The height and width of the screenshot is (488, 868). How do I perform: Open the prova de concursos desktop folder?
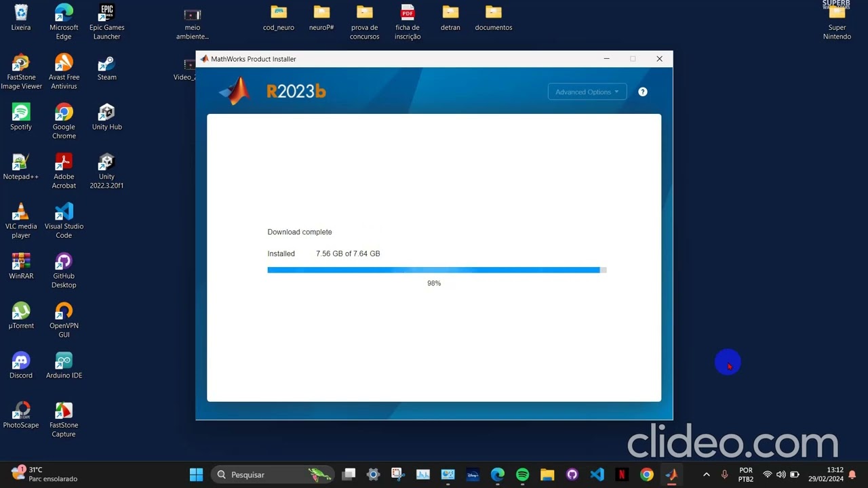[x=365, y=22]
